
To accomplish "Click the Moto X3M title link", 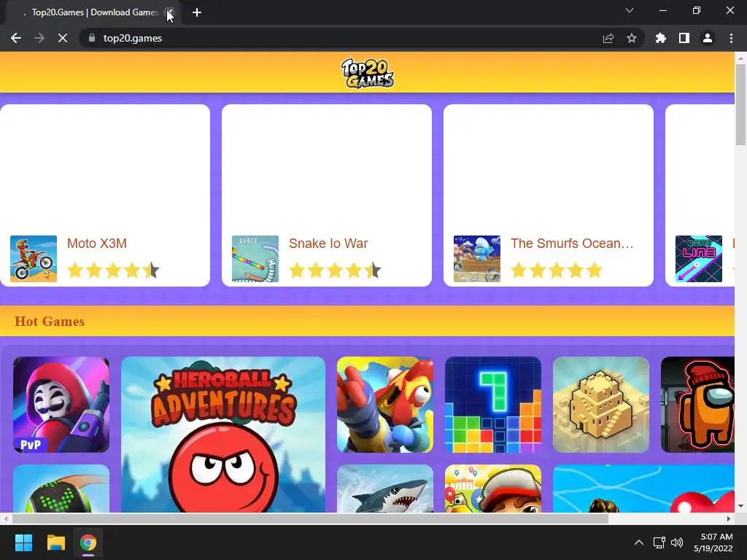I will [x=97, y=244].
